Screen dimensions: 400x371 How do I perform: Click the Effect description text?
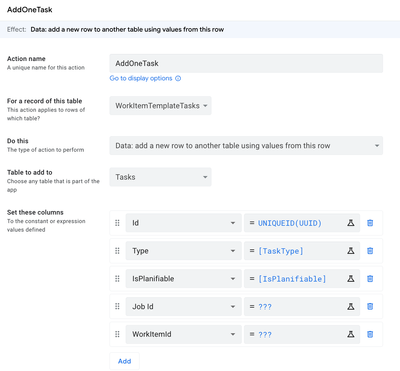[127, 29]
